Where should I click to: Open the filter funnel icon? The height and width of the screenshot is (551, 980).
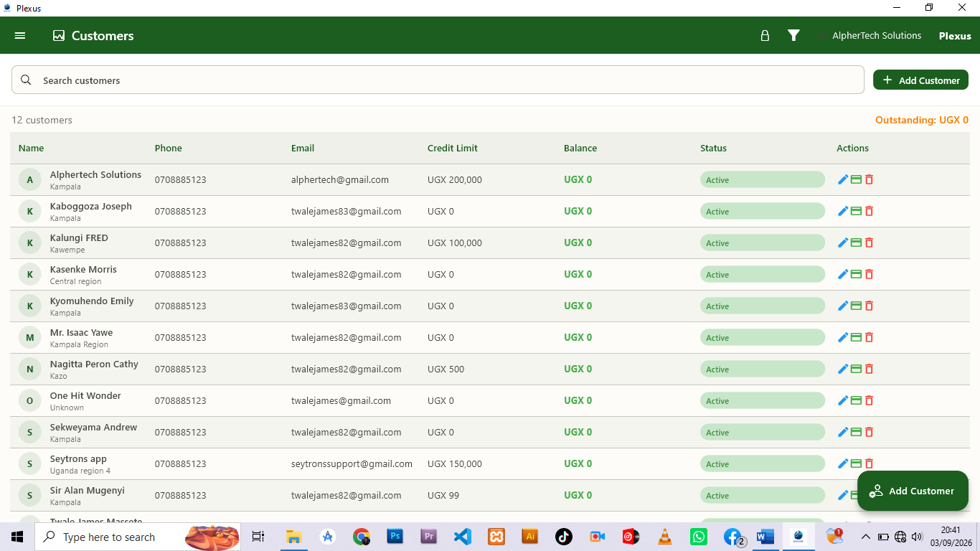click(x=793, y=35)
